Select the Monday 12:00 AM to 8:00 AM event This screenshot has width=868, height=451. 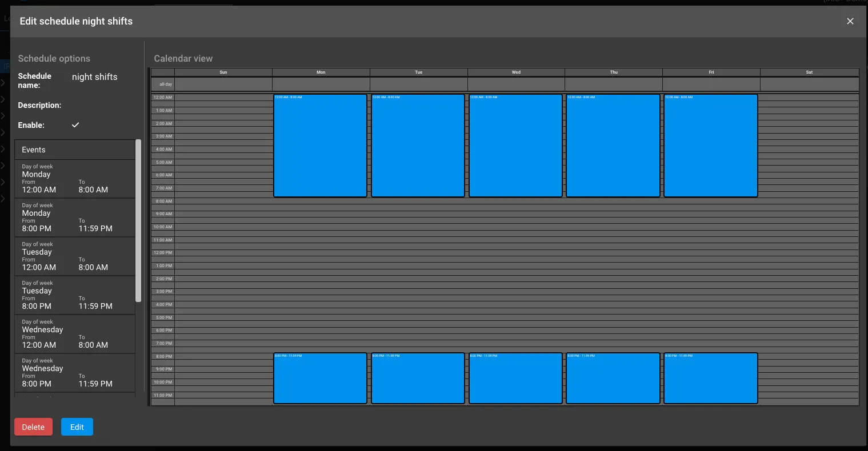coord(75,179)
